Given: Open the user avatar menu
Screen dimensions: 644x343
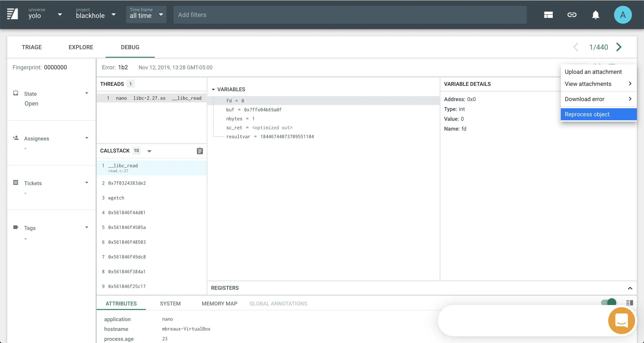Looking at the screenshot, I should tap(623, 15).
